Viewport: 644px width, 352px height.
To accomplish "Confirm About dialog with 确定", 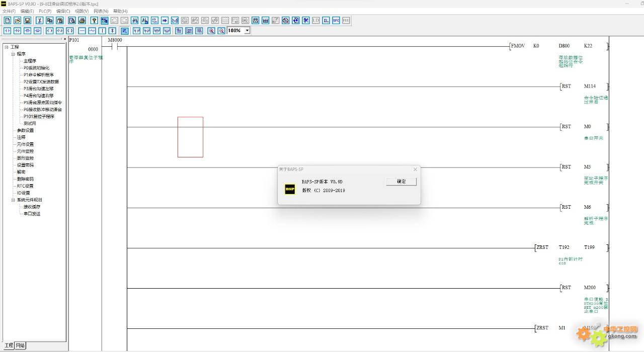I will pos(401,182).
